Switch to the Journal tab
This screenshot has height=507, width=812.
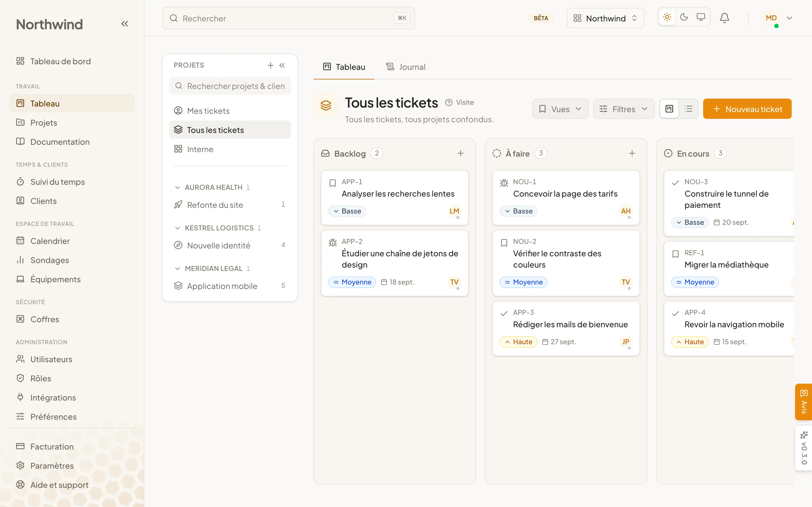point(406,67)
